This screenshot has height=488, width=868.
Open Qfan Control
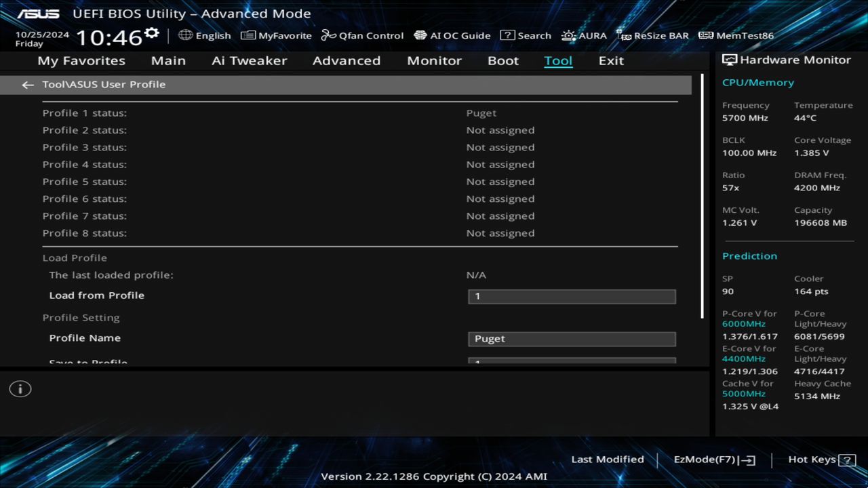[361, 35]
